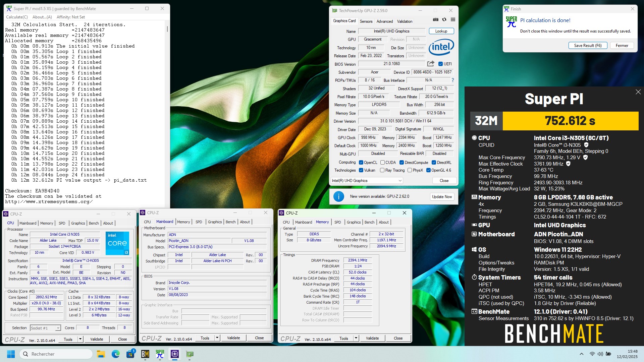Click Save Result (F6) button
This screenshot has height=362, width=644.
point(588,46)
